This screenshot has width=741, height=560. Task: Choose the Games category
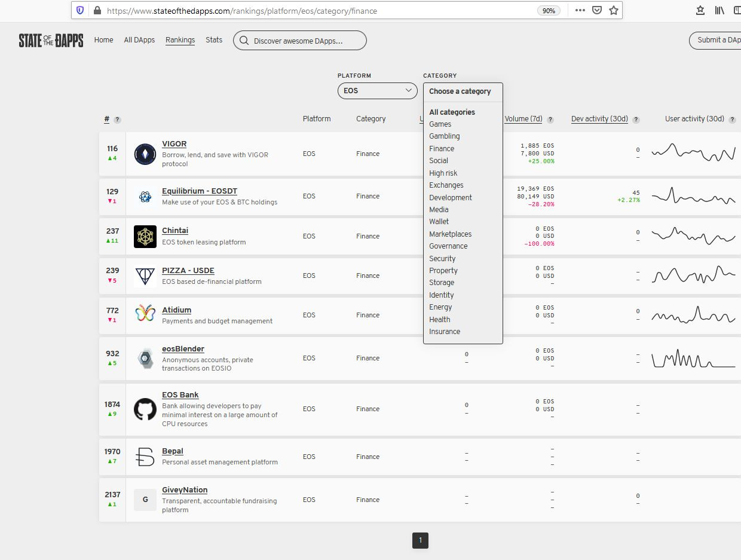click(440, 124)
